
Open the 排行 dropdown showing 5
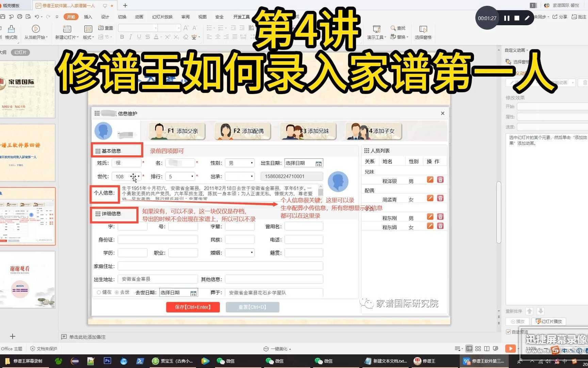click(180, 177)
